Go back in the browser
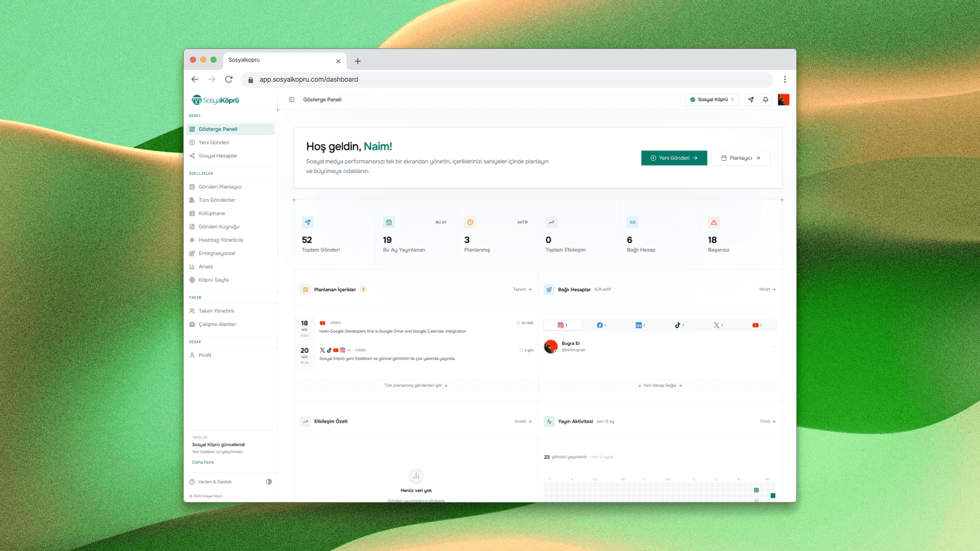The image size is (980, 551). tap(195, 80)
